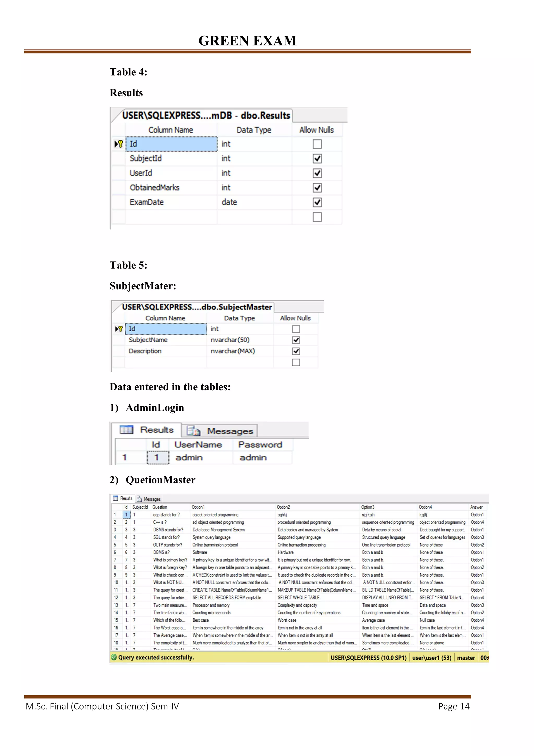Image resolution: width=534 pixels, height=756 pixels.
Task: Click the ObtainedMarks column name cell
Action: (171, 187)
